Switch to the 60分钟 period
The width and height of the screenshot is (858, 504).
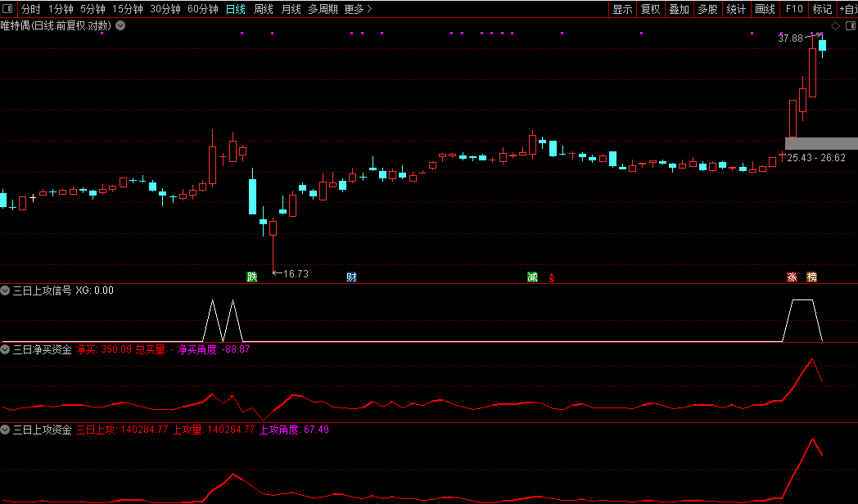[203, 9]
